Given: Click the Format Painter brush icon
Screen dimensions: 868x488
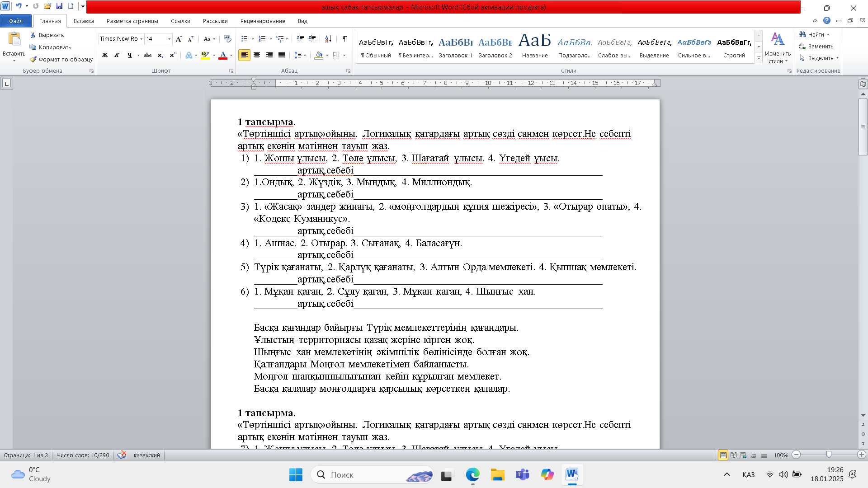Looking at the screenshot, I should pos(33,59).
